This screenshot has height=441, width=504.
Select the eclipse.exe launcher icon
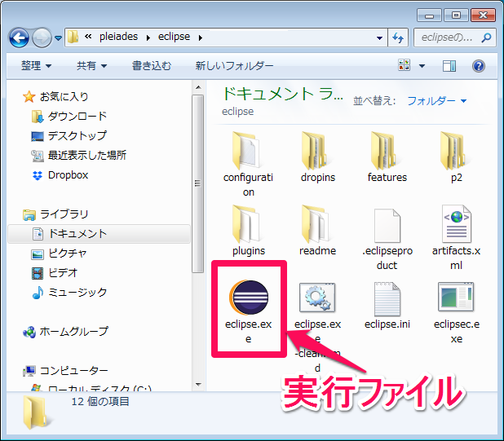tap(249, 297)
